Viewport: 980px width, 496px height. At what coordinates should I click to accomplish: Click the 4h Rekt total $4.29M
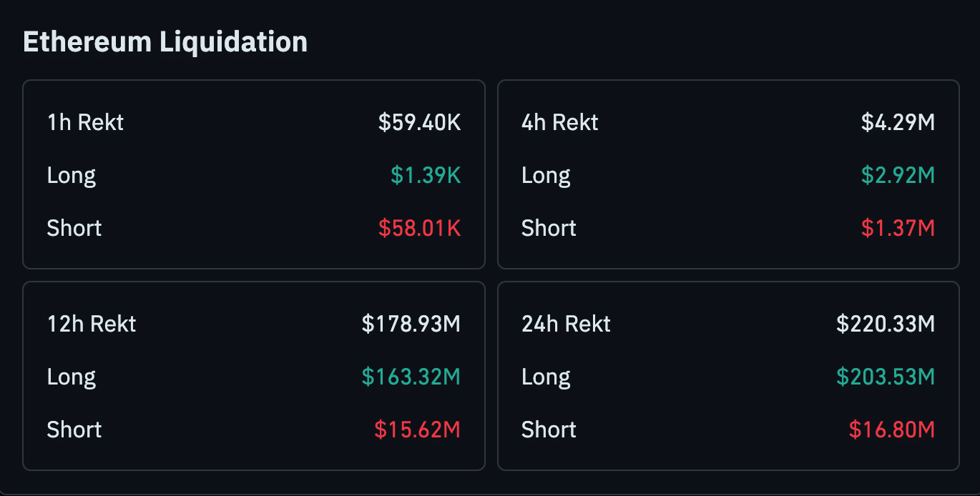tap(898, 122)
